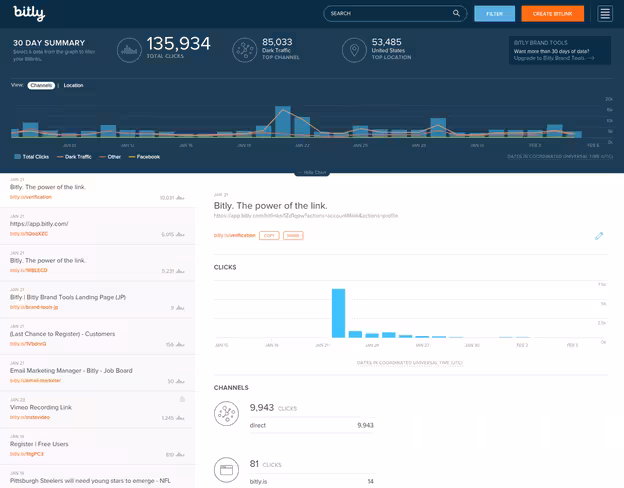Image resolution: width=624 pixels, height=488 pixels.
Task: Click the total clicks chart icon
Action: (129, 50)
